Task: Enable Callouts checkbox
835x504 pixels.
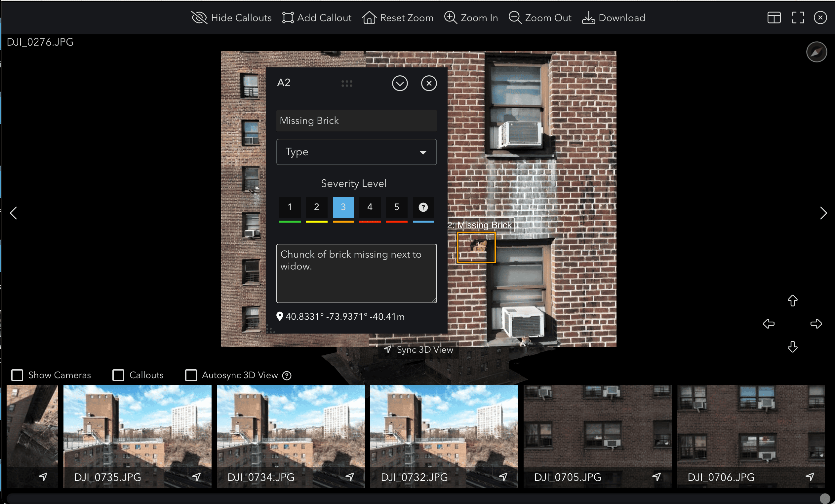Action: (118, 375)
